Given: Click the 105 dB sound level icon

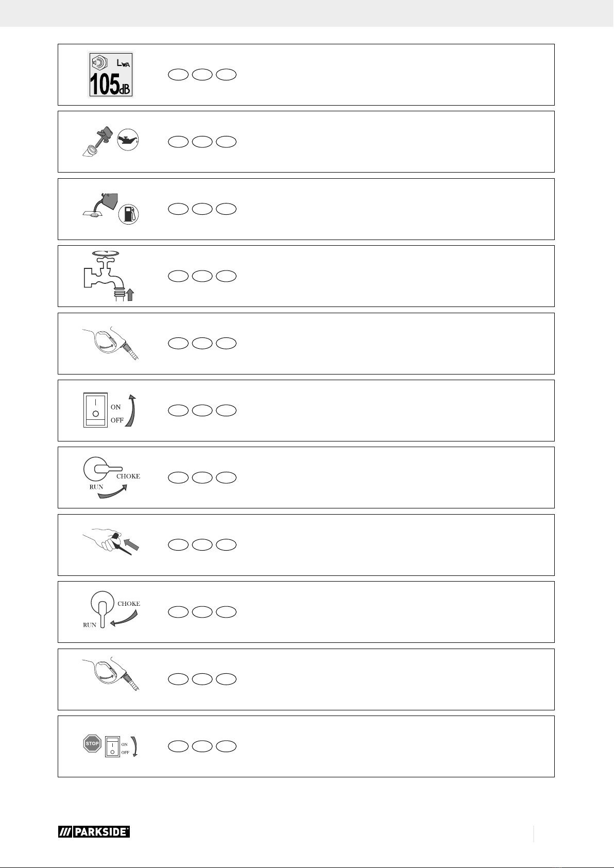Looking at the screenshot, I should coord(111,75).
